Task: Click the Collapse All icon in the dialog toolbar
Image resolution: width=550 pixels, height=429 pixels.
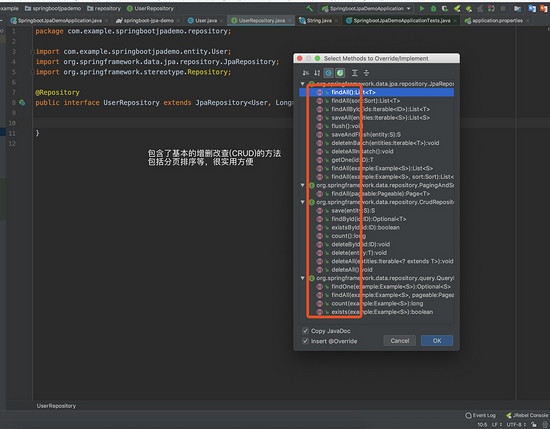Action: click(366, 73)
